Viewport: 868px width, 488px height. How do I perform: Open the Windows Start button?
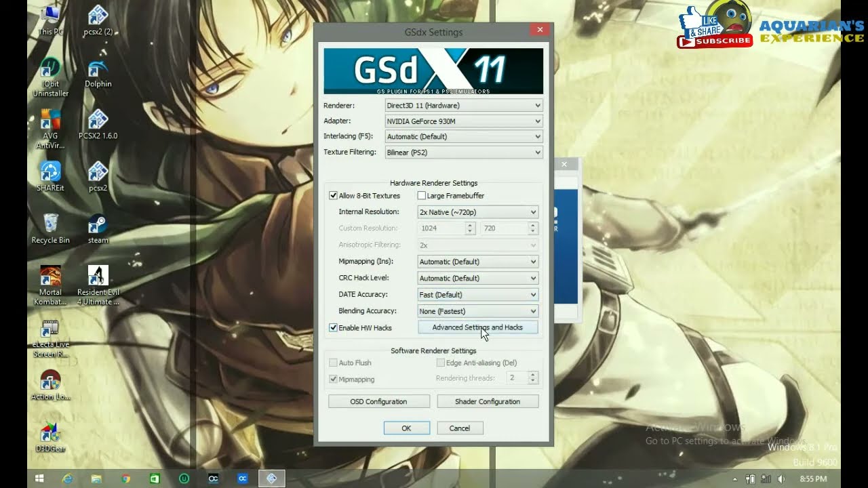pos(39,479)
